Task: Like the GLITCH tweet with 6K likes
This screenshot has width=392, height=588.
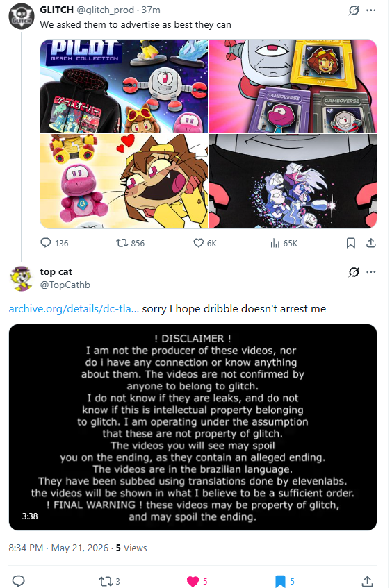Action: click(x=205, y=243)
